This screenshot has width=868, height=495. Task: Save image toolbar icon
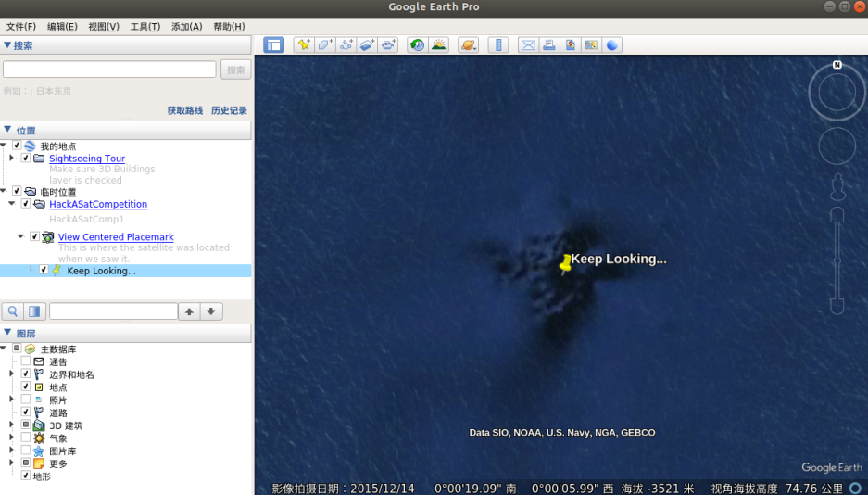coord(571,44)
